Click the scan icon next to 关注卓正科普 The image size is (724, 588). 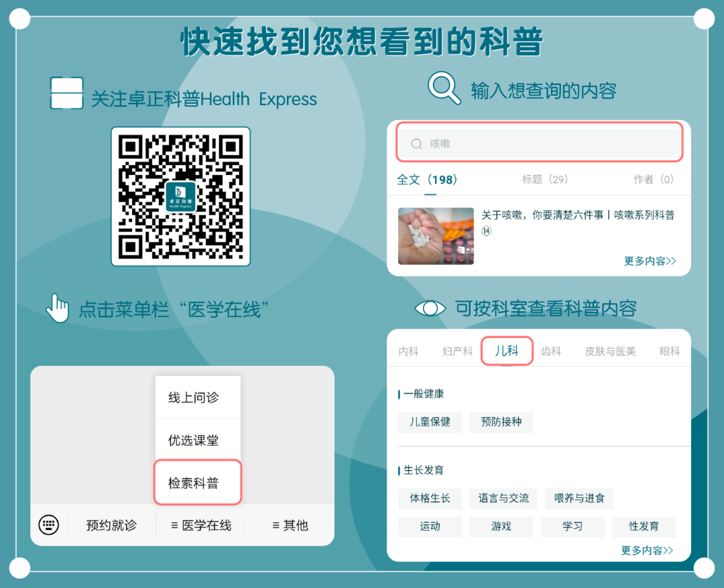pos(67,93)
